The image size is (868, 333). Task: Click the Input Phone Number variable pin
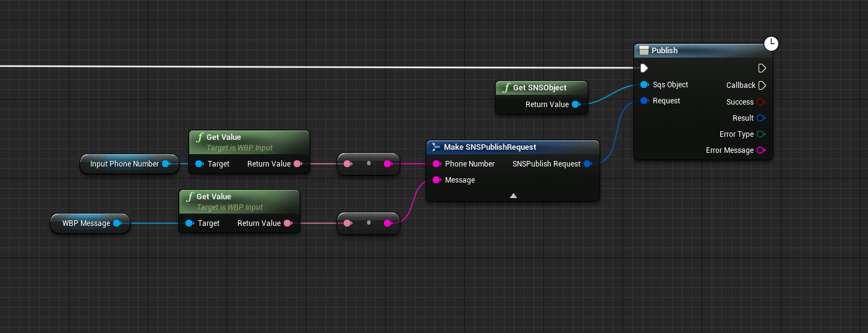166,164
